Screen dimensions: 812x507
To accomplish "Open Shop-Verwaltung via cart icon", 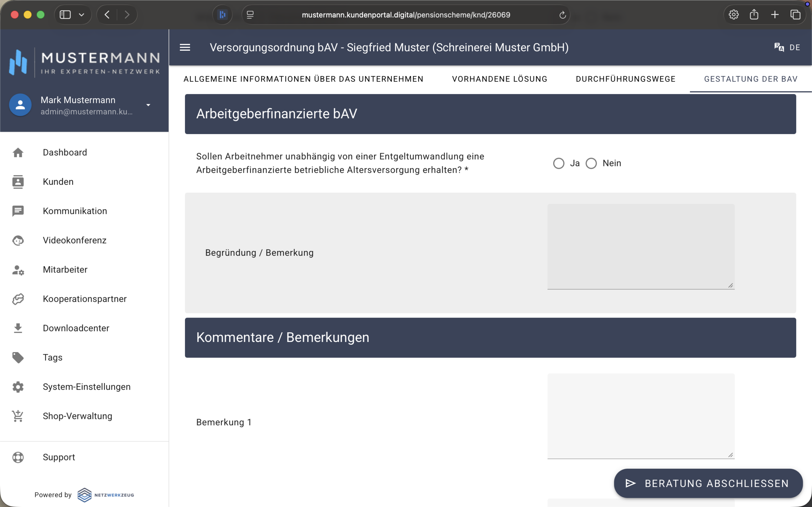I will pos(18,416).
